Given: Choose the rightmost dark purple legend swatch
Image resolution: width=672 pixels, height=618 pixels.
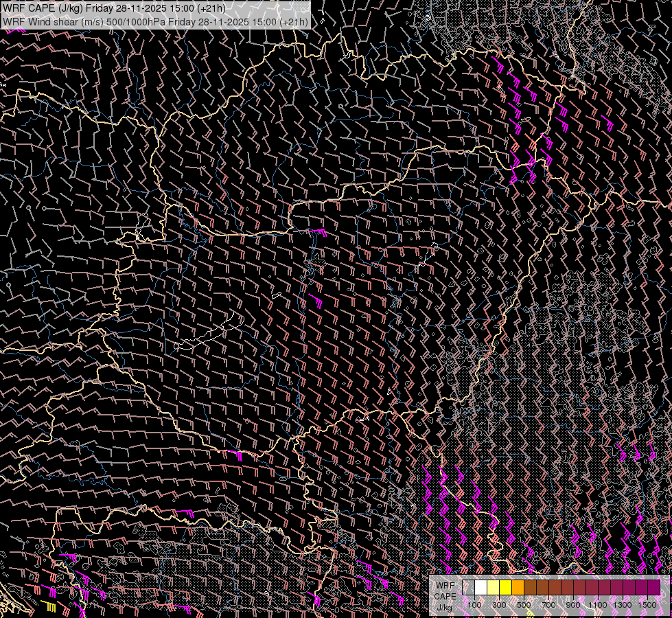Looking at the screenshot, I should click(x=653, y=588).
